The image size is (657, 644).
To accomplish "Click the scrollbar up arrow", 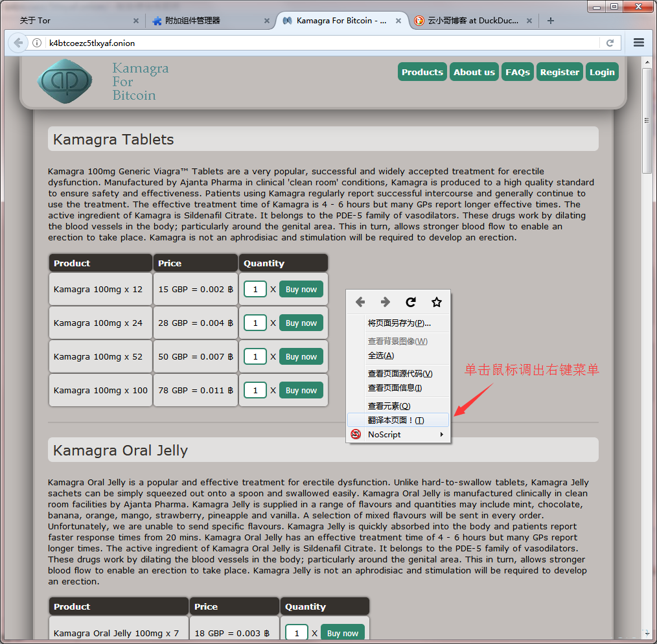I will click(647, 62).
